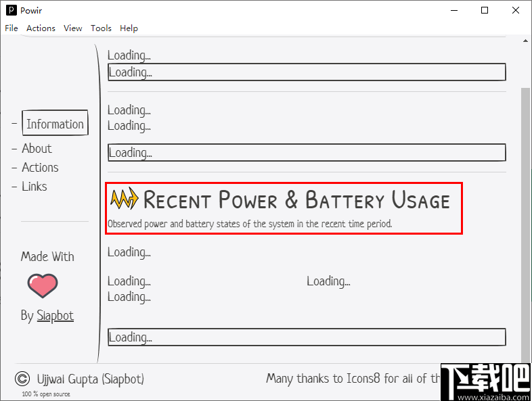Viewport: 532px width, 401px height.
Task: Open the Actions menu in menu bar
Action: point(41,28)
